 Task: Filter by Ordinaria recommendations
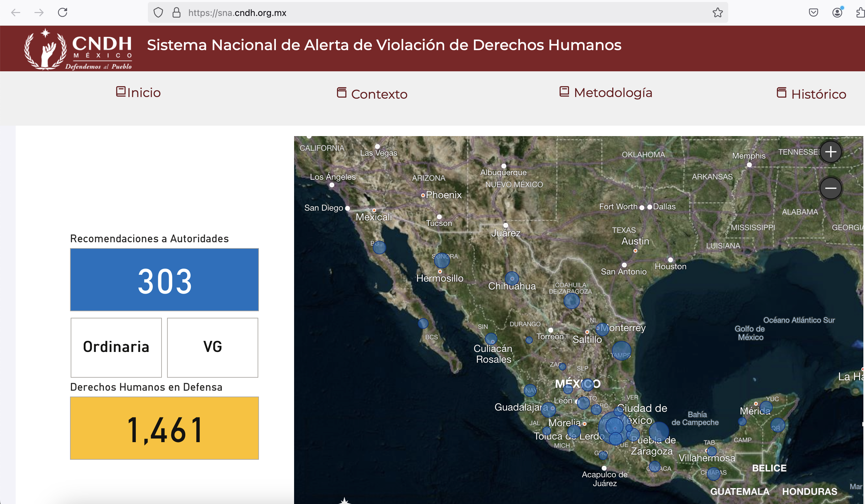(116, 347)
